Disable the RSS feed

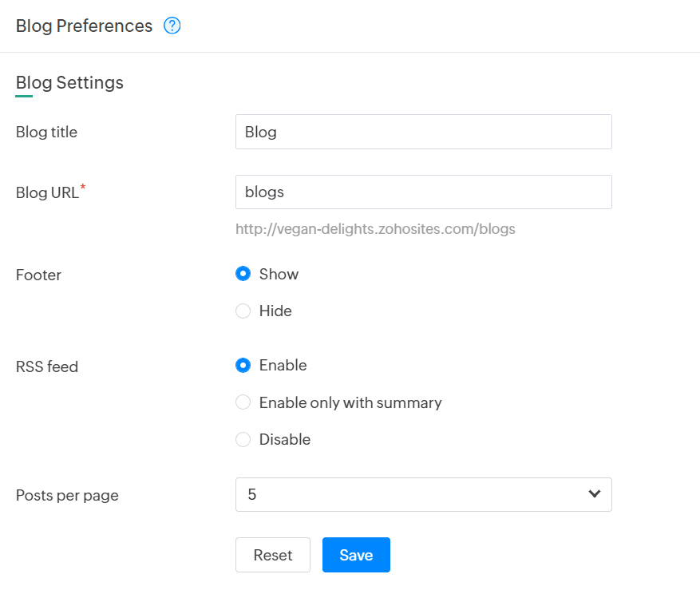tap(243, 439)
